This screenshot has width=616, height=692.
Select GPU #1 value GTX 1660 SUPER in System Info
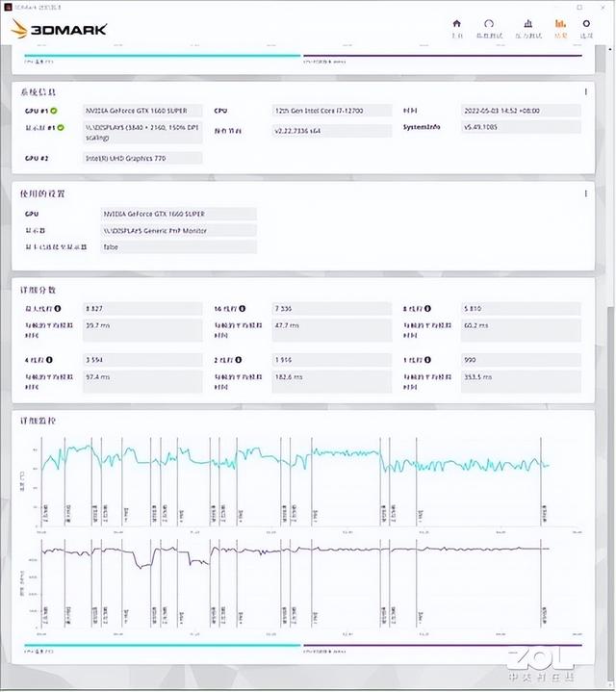(142, 111)
